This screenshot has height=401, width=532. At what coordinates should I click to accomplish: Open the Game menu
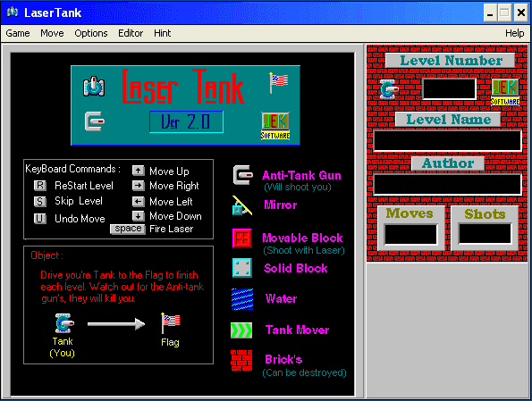(18, 33)
